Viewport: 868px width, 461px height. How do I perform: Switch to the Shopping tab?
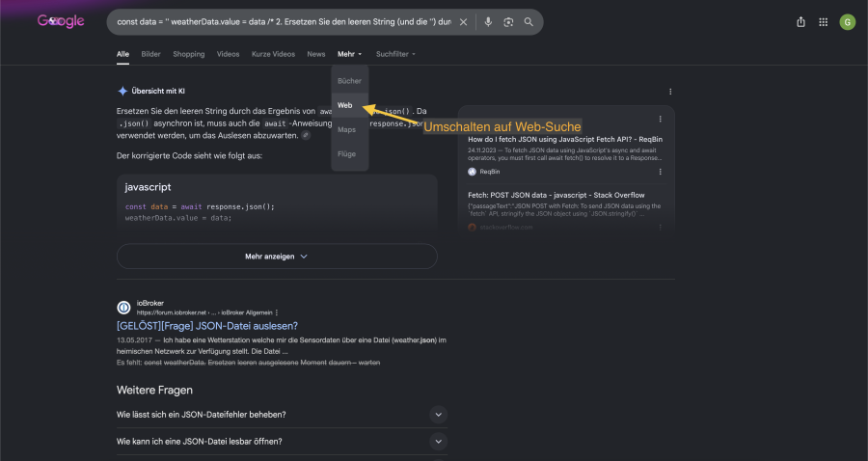tap(189, 54)
